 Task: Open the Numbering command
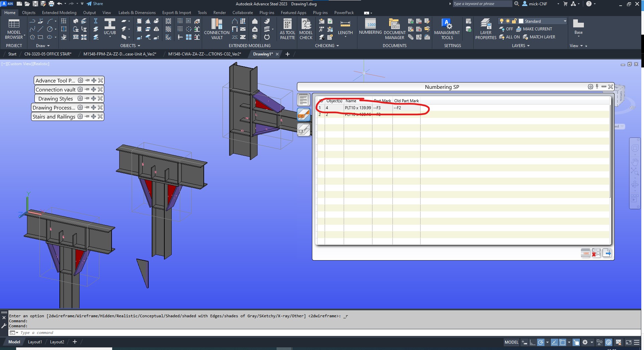click(x=370, y=27)
